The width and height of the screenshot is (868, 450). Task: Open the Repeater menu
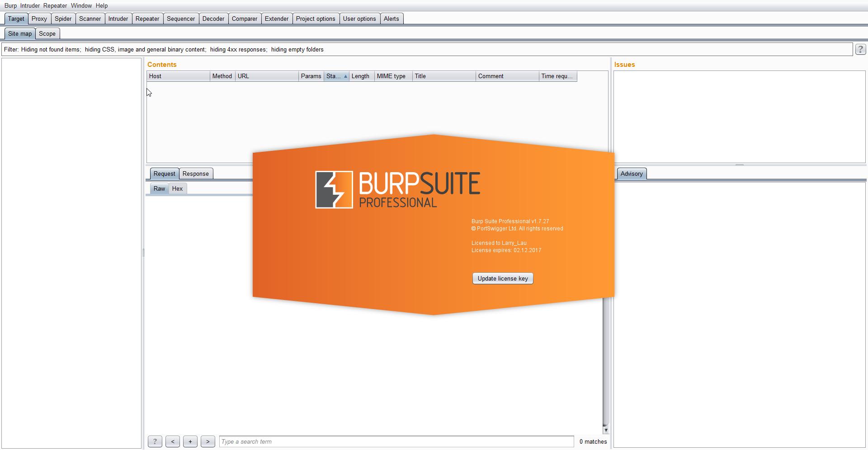(x=55, y=6)
